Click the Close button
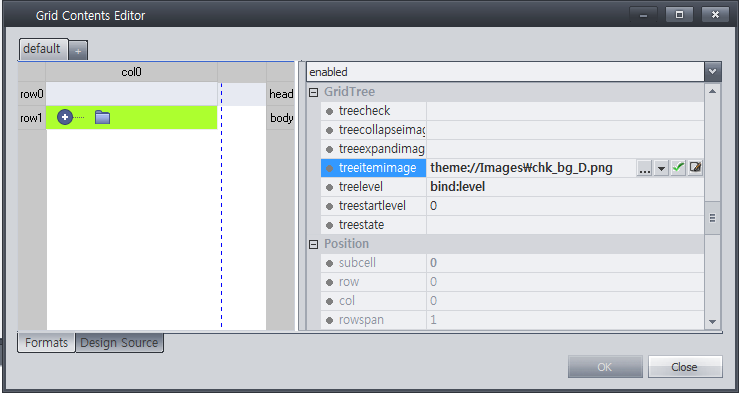This screenshot has height=393, width=739. click(x=685, y=367)
